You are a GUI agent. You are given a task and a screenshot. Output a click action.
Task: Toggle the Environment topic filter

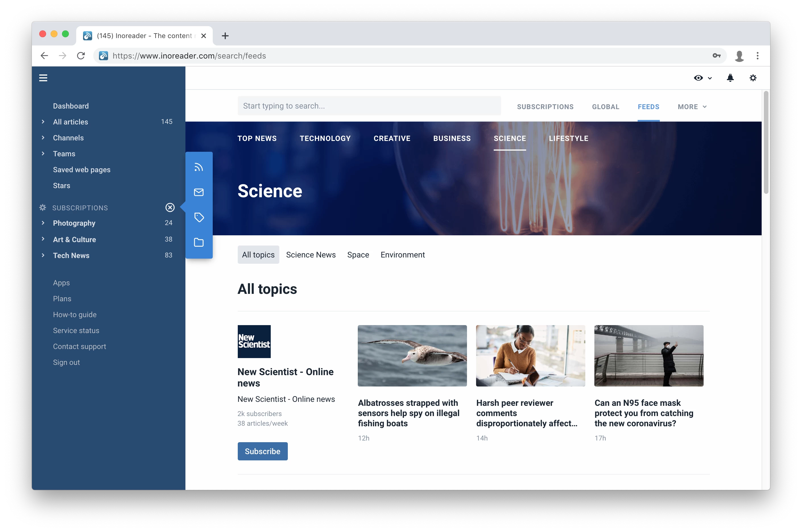click(x=403, y=254)
